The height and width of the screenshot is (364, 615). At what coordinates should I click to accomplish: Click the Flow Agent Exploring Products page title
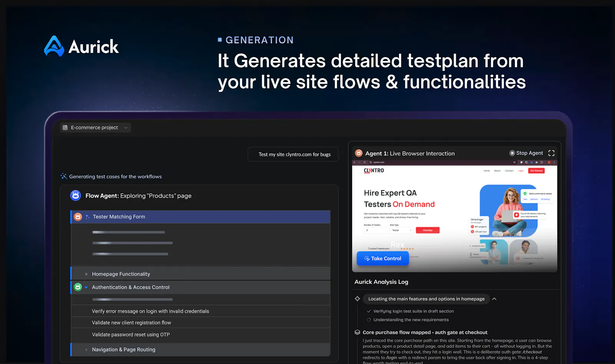(138, 196)
